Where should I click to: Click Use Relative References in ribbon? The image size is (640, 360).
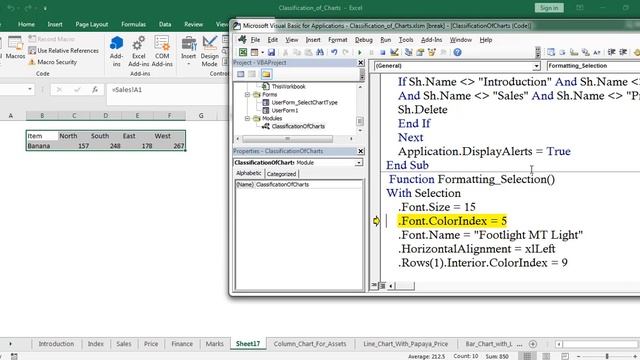coord(63,51)
